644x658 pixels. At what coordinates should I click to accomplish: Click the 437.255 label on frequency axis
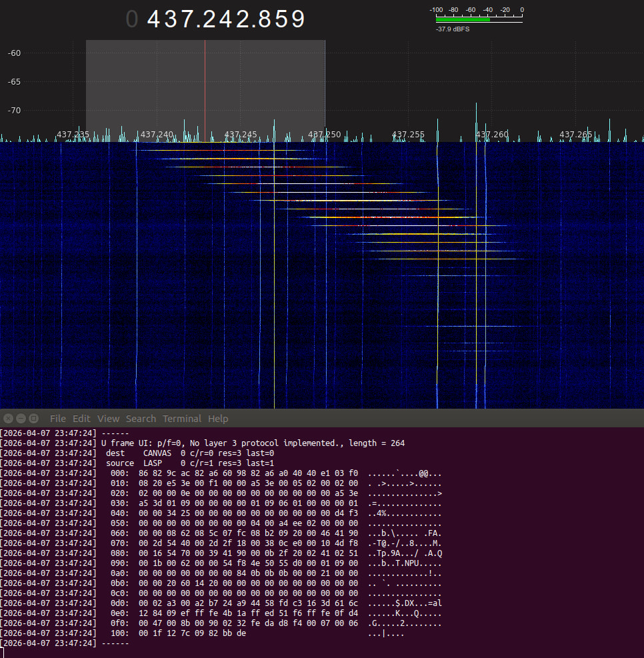[x=408, y=135]
